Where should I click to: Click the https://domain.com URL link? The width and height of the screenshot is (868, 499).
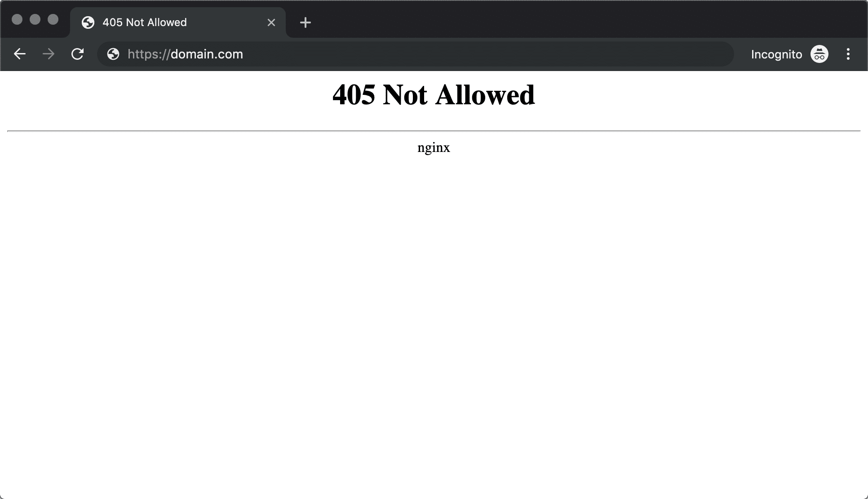[x=186, y=54]
